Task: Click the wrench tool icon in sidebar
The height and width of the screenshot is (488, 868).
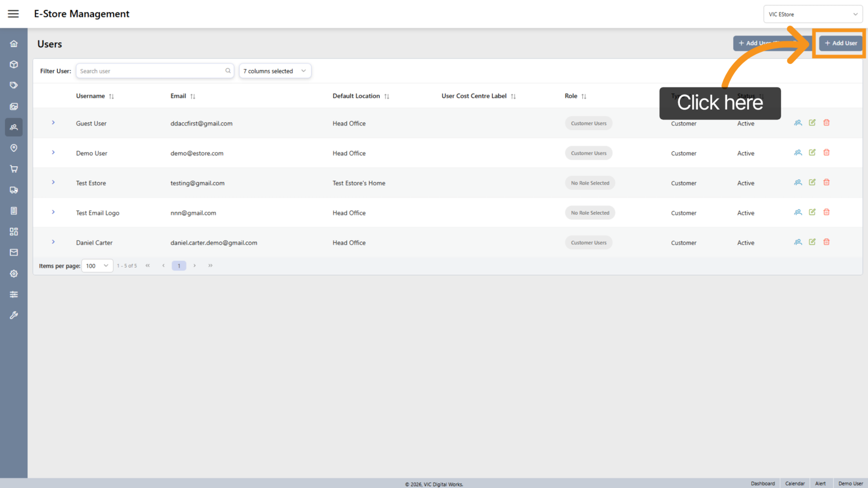Action: (x=13, y=315)
